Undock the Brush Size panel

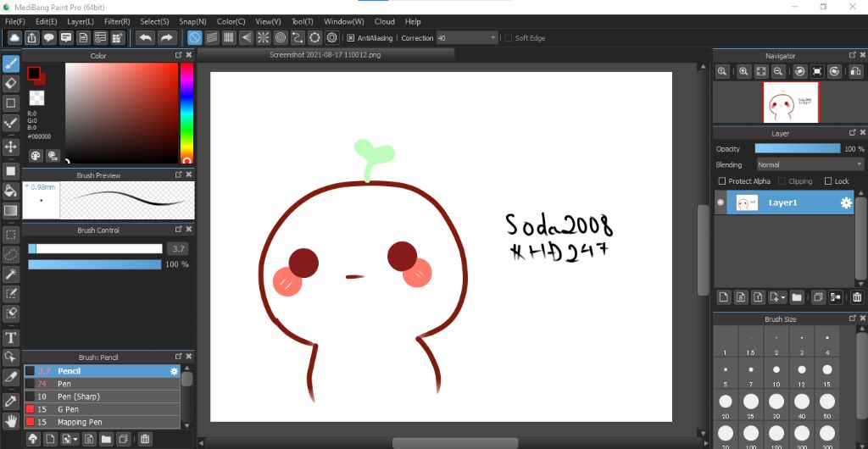tap(852, 319)
